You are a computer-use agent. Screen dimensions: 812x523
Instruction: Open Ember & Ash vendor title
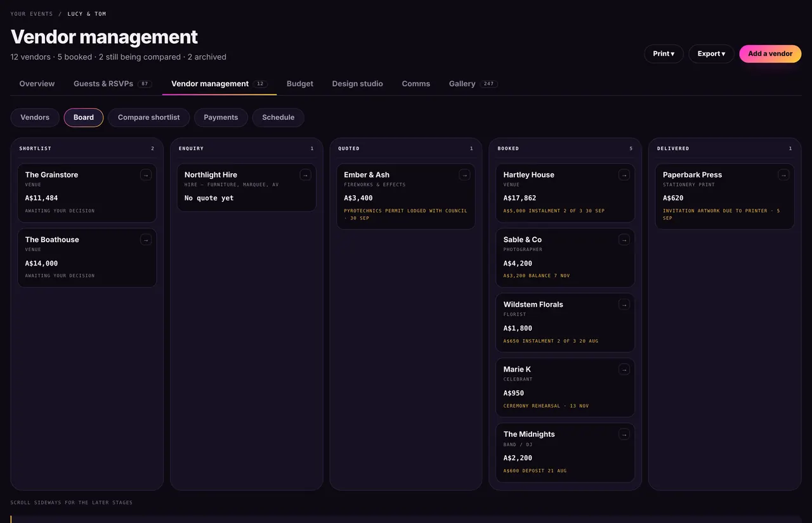coord(367,175)
